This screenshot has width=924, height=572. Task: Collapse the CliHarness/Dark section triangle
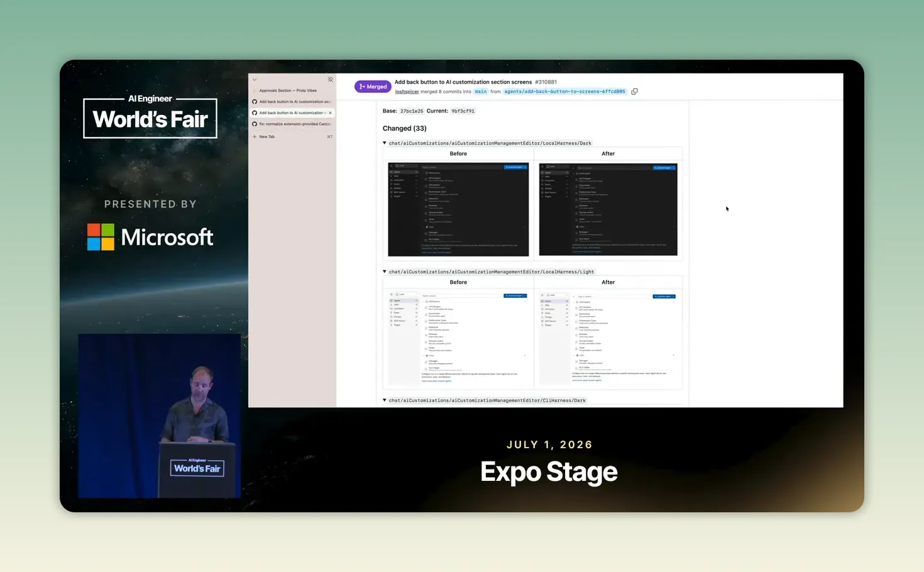(x=385, y=400)
